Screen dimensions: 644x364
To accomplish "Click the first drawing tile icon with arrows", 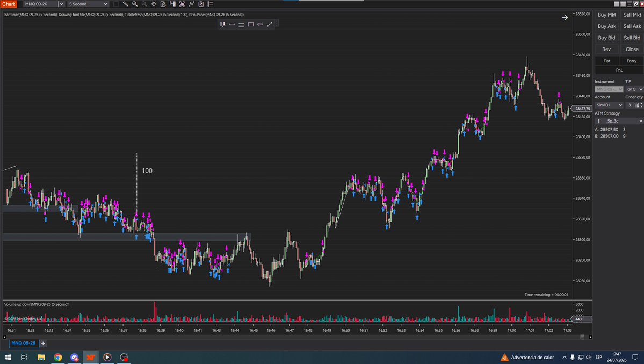I will point(222,24).
